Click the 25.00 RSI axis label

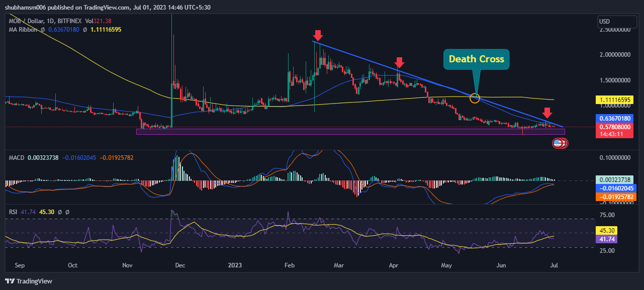(x=607, y=250)
